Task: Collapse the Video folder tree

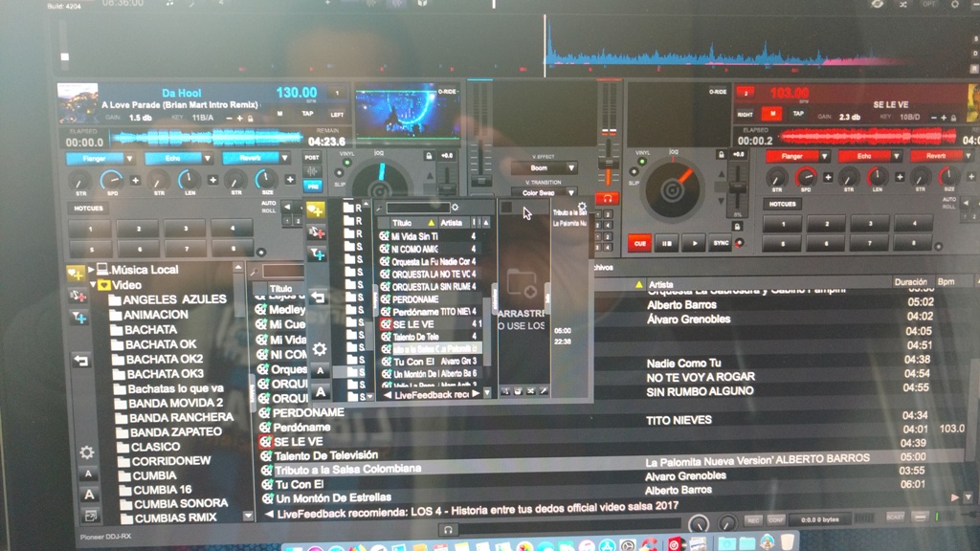Action: coord(93,284)
